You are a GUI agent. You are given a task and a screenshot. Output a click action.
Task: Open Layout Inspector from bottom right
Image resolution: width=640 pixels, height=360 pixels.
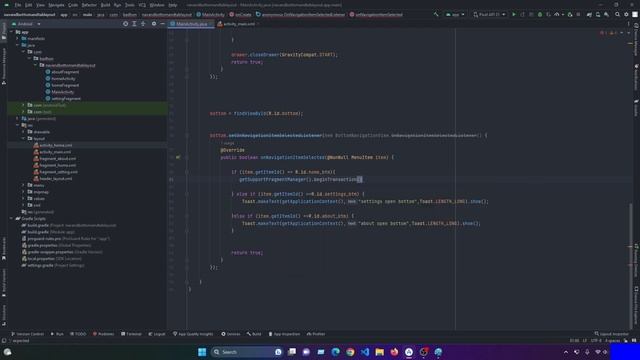pos(611,334)
